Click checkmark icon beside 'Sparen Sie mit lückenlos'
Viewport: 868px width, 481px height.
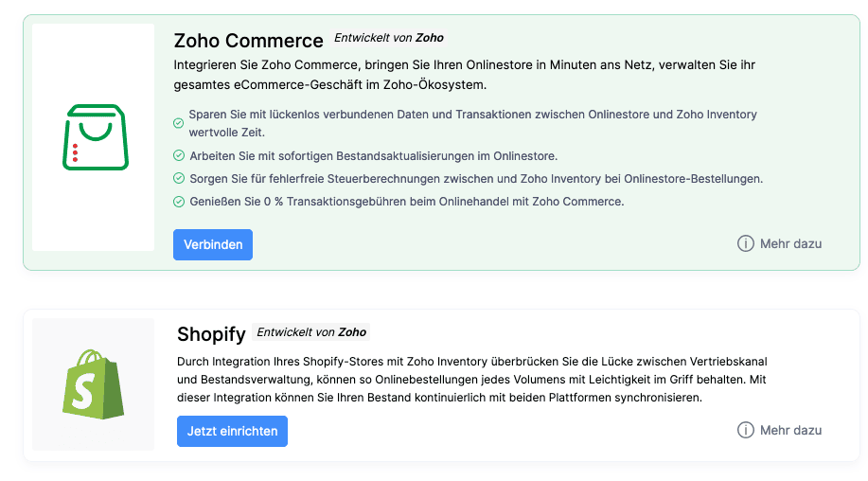(178, 123)
